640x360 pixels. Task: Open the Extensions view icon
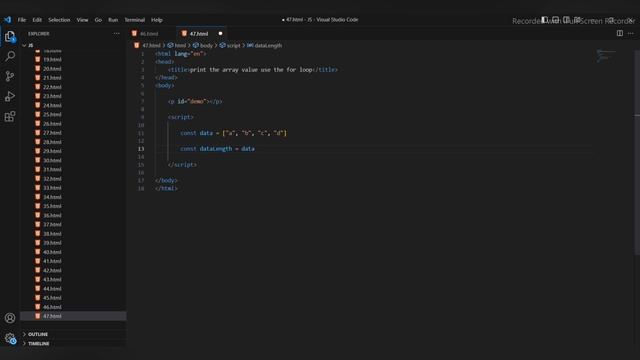tap(10, 116)
